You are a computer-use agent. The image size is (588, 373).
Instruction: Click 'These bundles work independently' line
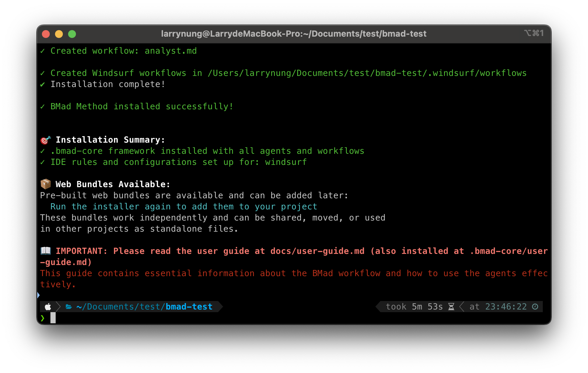click(212, 218)
